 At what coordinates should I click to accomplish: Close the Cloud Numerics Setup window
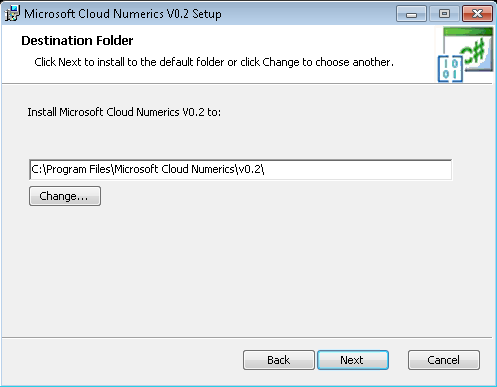(477, 14)
